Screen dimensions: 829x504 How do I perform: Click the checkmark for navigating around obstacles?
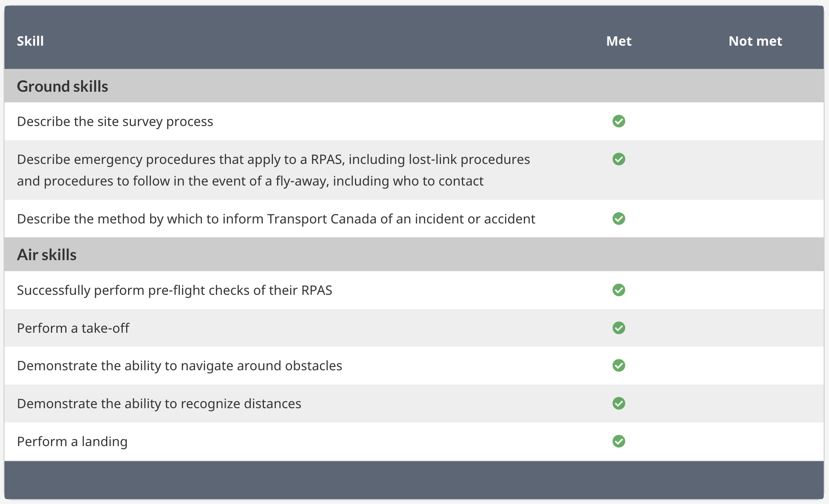tap(618, 365)
